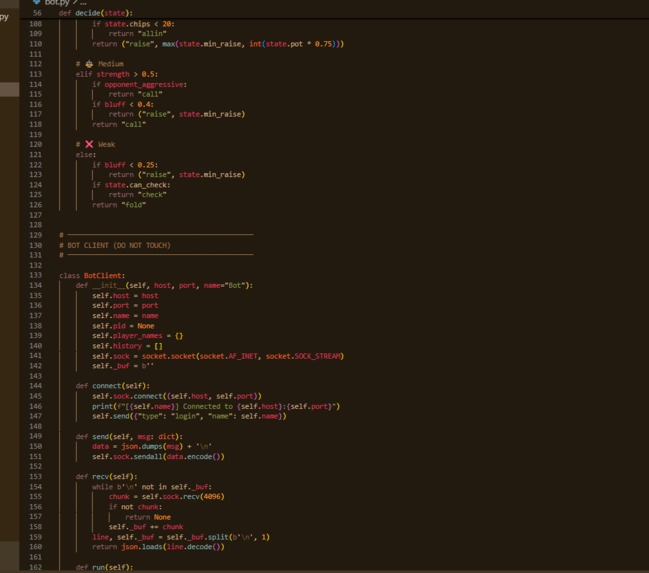The width and height of the screenshot is (649, 573).
Task: Click the 'return "call"' on line 115
Action: coord(135,94)
